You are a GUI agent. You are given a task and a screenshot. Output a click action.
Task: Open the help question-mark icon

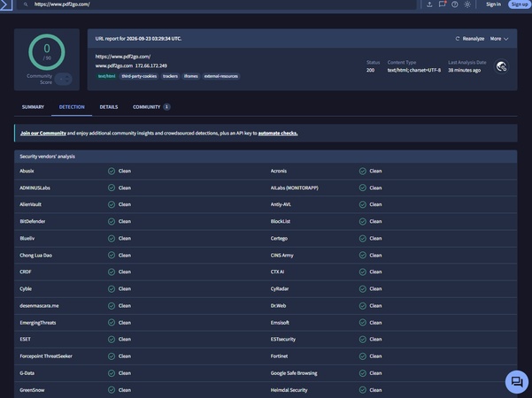coord(455,4)
